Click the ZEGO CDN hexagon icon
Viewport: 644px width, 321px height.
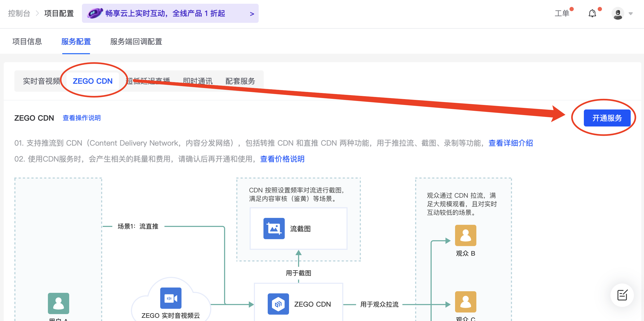278,304
